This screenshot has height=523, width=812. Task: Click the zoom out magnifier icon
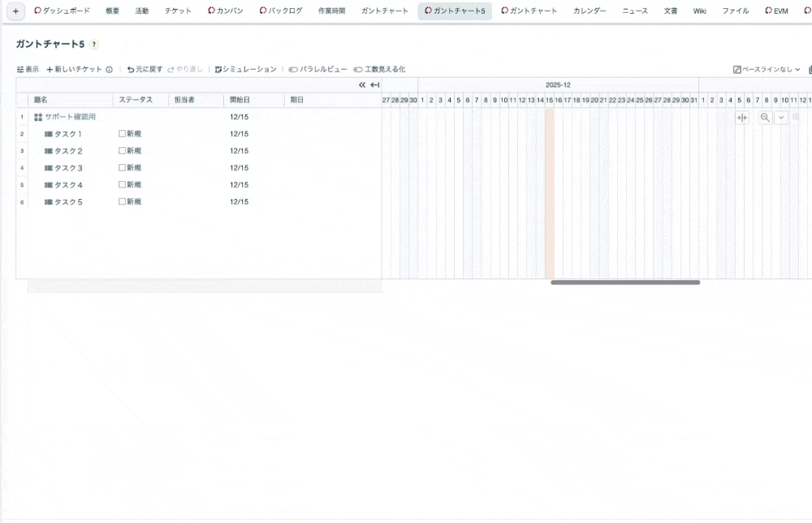point(765,118)
